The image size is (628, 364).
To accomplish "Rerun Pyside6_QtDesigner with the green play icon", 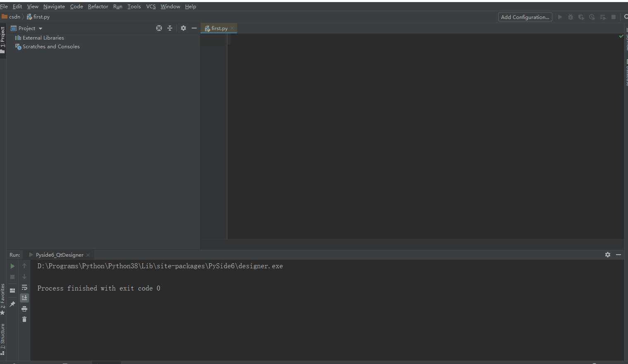I will coord(12,266).
